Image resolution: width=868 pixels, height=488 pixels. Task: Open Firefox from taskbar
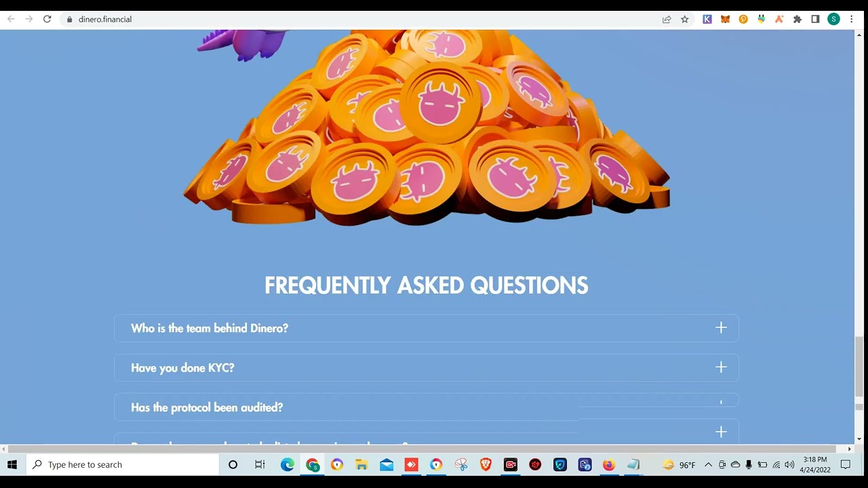(609, 464)
